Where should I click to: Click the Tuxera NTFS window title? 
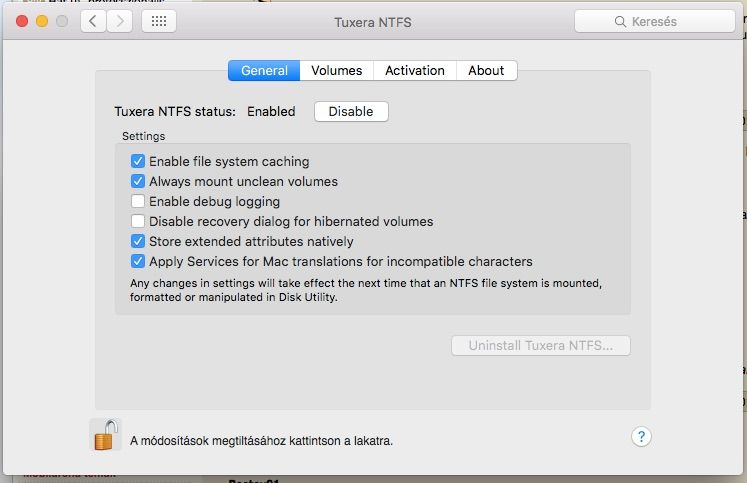[373, 22]
